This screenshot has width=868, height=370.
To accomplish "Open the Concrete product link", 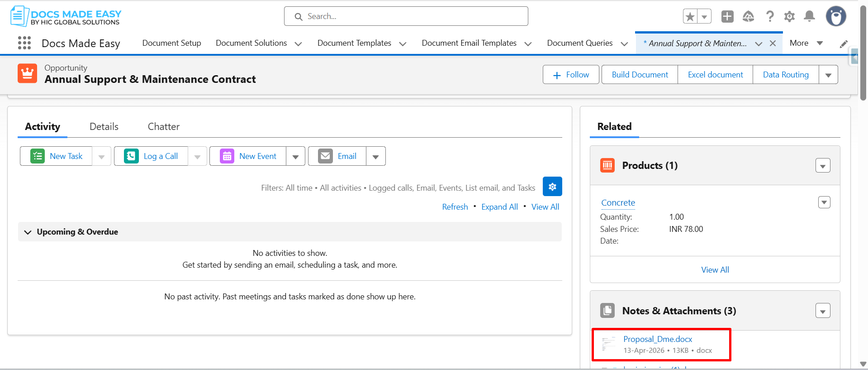I will point(618,203).
